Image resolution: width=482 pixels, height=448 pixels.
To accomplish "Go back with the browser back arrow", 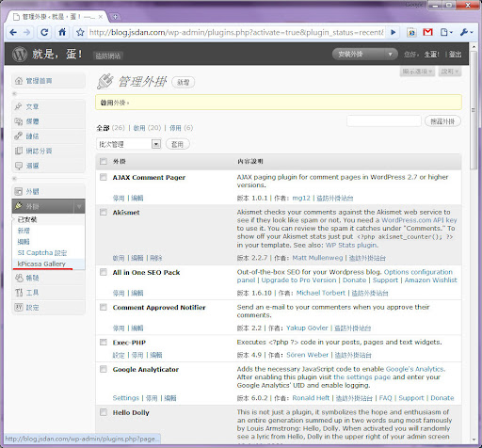I will click(x=13, y=32).
